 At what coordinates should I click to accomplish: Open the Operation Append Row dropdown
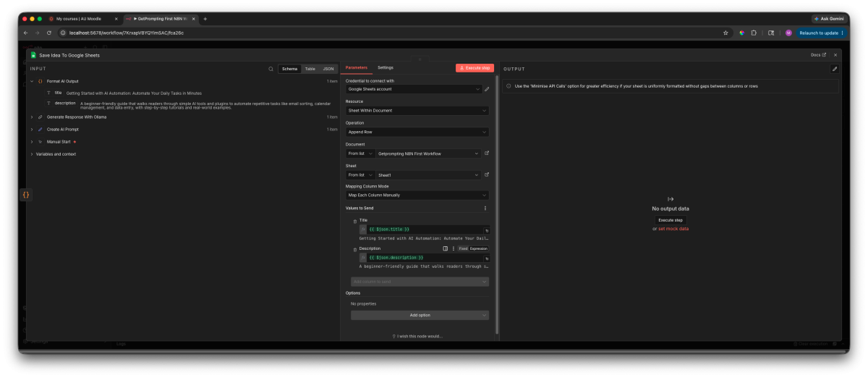point(417,132)
